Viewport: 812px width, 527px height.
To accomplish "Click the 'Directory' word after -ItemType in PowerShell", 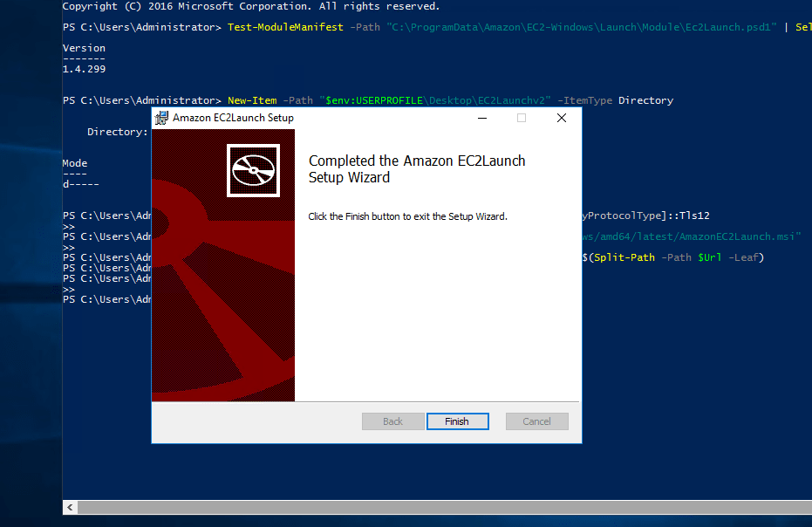I will [645, 100].
